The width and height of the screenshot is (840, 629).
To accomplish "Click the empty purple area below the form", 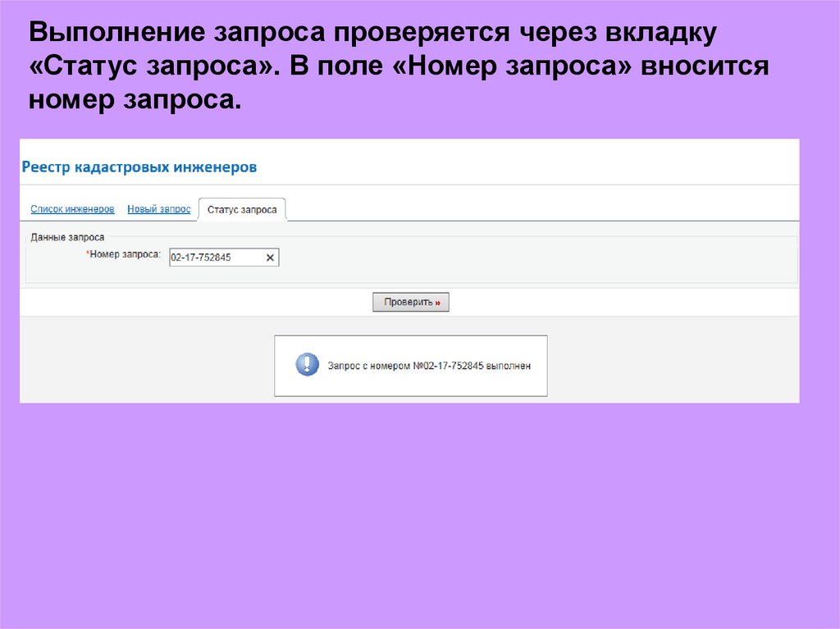I will pos(410,508).
